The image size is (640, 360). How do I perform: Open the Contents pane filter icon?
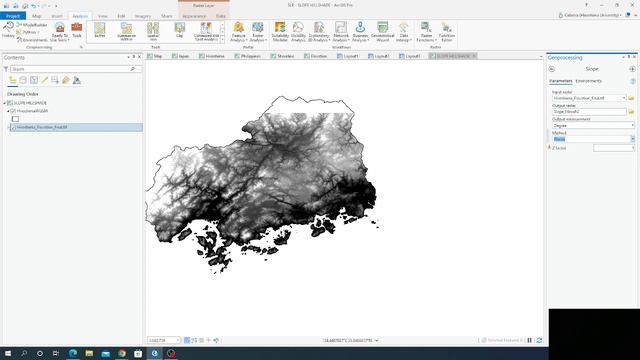[6, 69]
